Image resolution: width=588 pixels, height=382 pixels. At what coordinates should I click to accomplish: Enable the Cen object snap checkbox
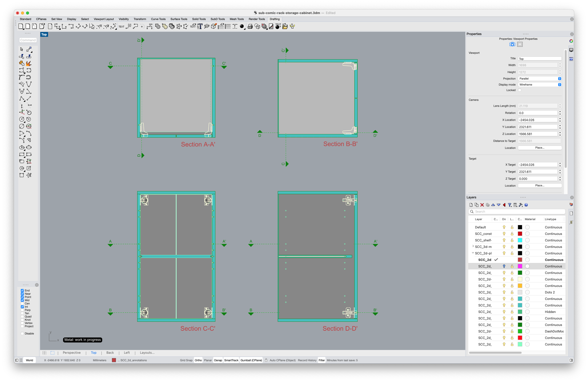point(22,303)
